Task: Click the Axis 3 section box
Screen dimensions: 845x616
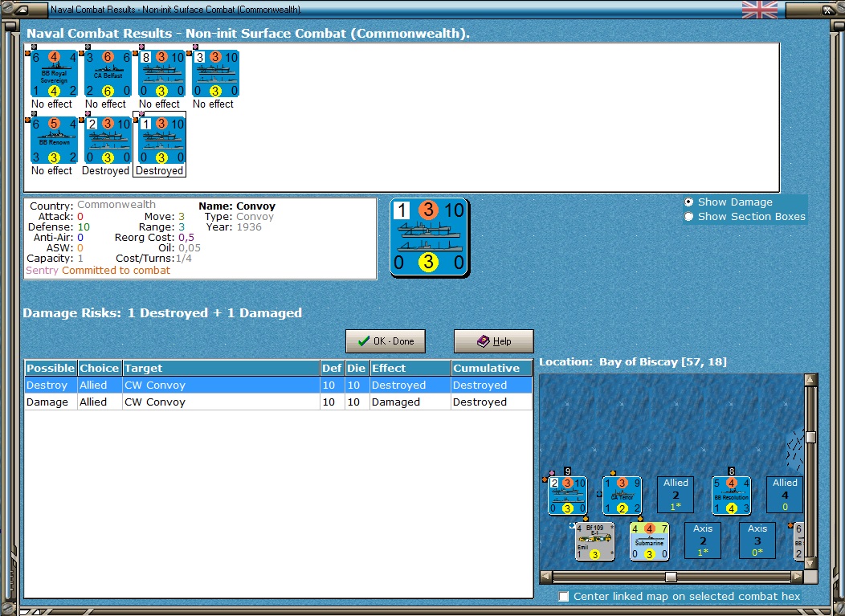Action: 757,541
